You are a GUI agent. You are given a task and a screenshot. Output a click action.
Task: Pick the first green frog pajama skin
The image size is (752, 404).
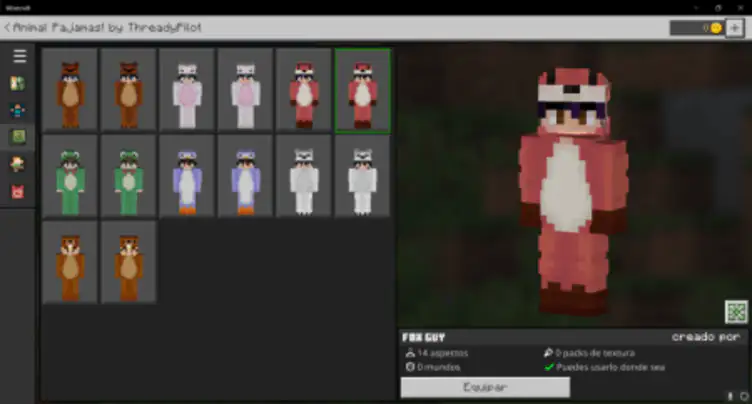point(70,176)
